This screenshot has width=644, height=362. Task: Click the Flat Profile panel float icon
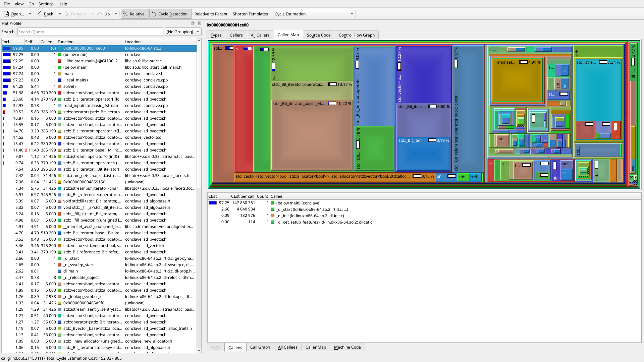coord(193,23)
